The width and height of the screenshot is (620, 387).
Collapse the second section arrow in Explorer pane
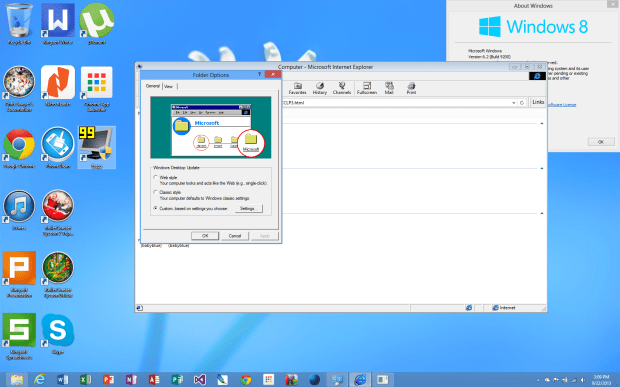542,168
